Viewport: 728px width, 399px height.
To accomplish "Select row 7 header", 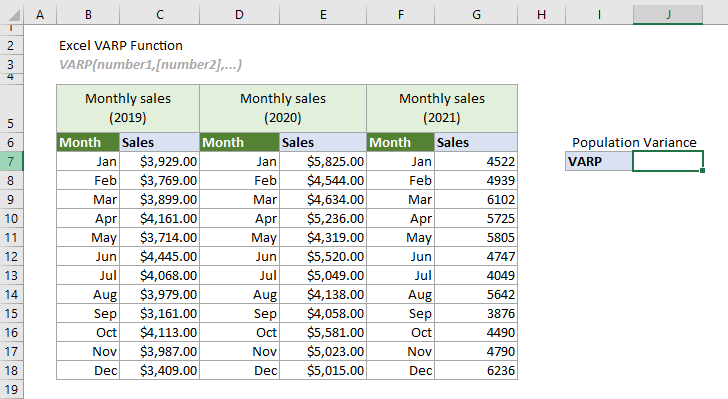I will click(11, 161).
